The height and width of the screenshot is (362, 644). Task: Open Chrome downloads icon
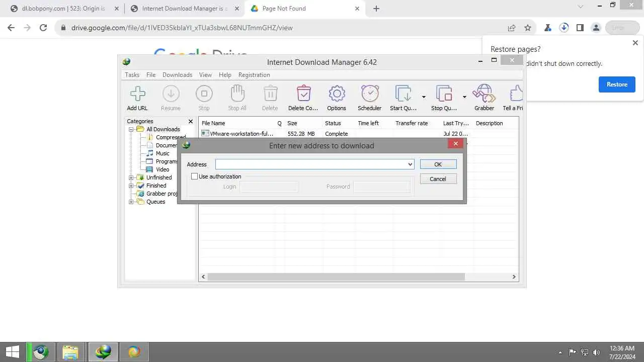(x=564, y=28)
